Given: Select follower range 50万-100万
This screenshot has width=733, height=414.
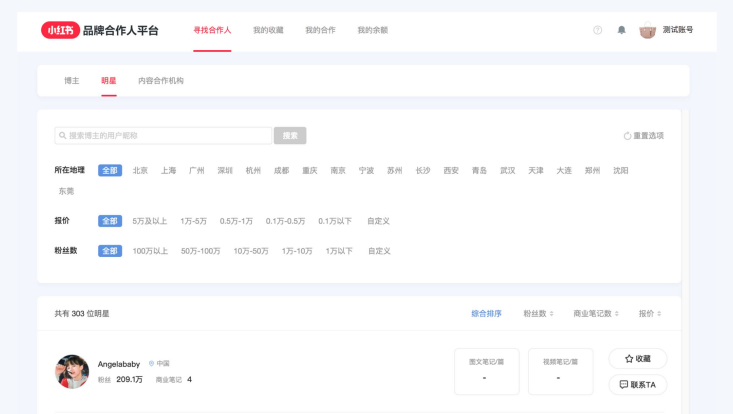Looking at the screenshot, I should (x=201, y=251).
